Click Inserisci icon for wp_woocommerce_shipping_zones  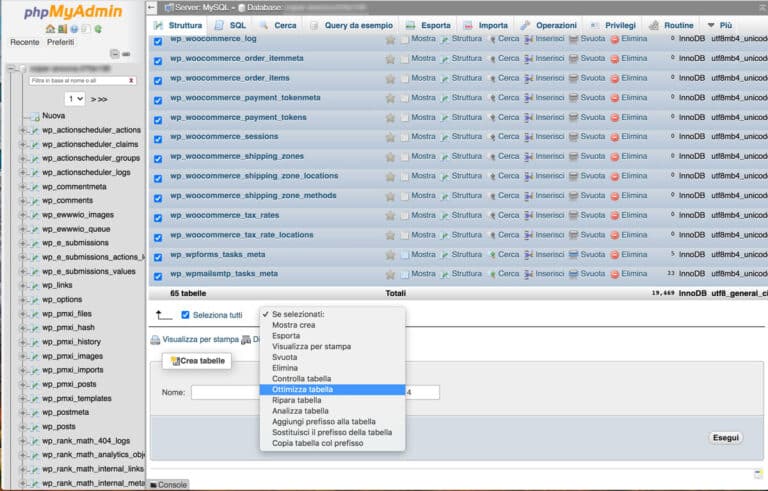[528, 156]
